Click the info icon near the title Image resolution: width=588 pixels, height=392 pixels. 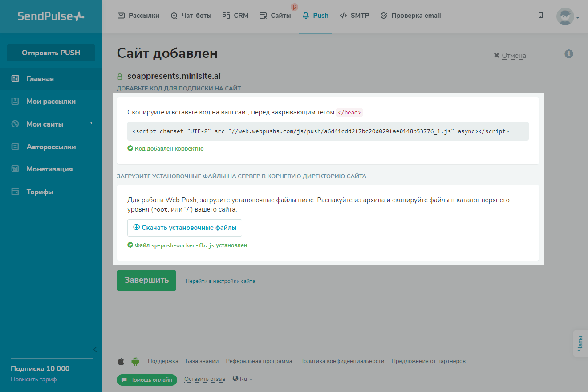click(569, 54)
